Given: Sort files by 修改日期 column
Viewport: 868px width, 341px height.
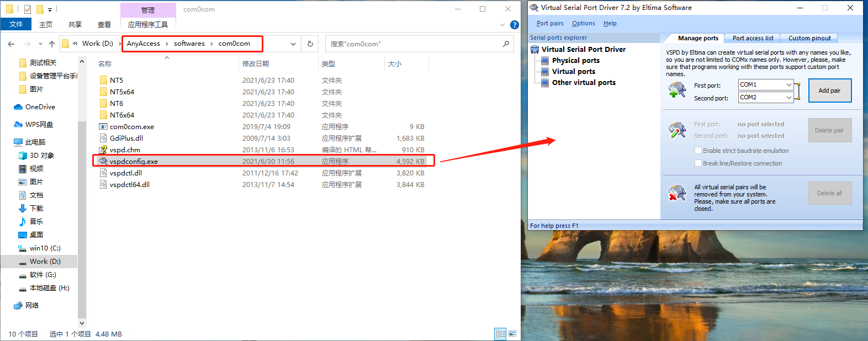Looking at the screenshot, I should (x=279, y=63).
